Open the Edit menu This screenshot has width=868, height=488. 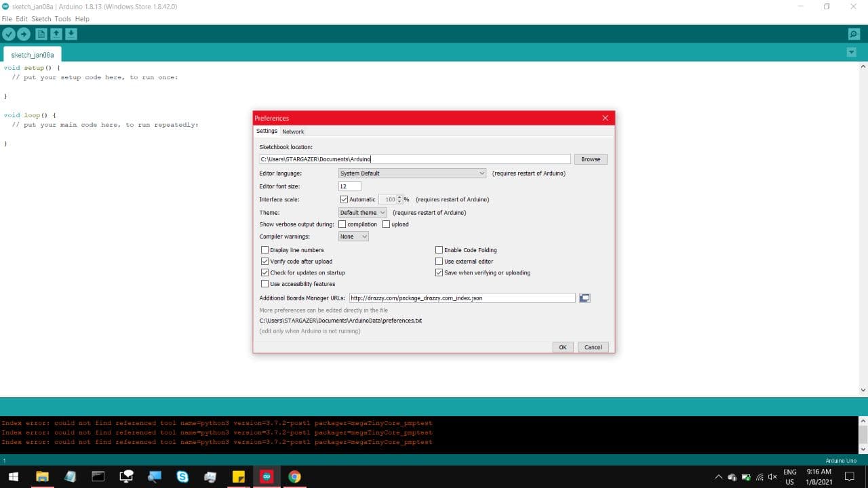click(22, 19)
